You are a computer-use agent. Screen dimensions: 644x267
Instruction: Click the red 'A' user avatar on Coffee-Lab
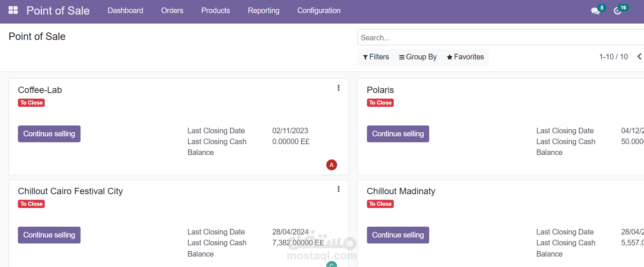pos(332,165)
